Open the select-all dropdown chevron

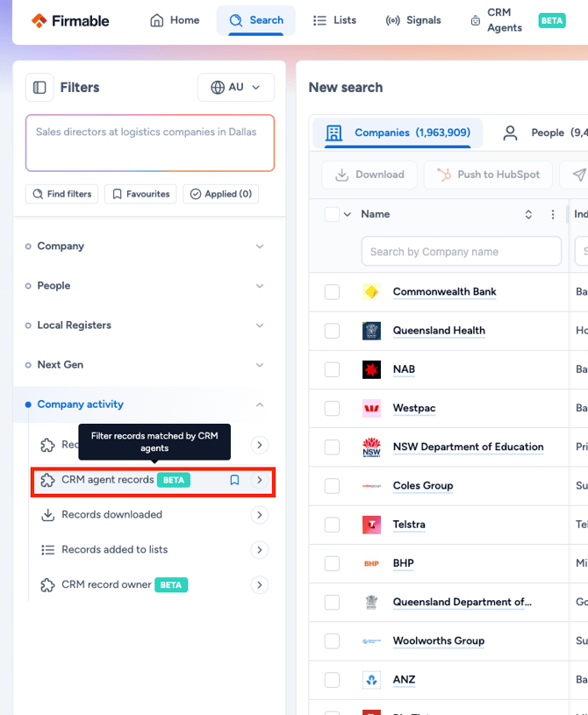click(348, 214)
